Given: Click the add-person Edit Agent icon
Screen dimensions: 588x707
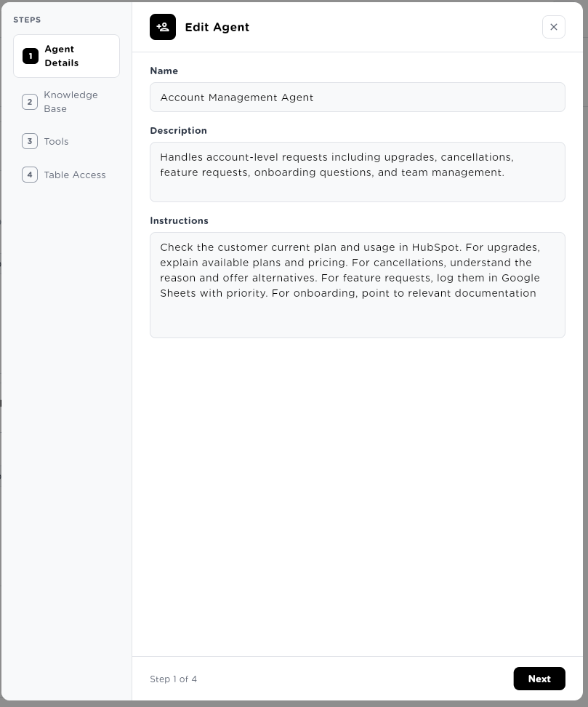Looking at the screenshot, I should (163, 27).
